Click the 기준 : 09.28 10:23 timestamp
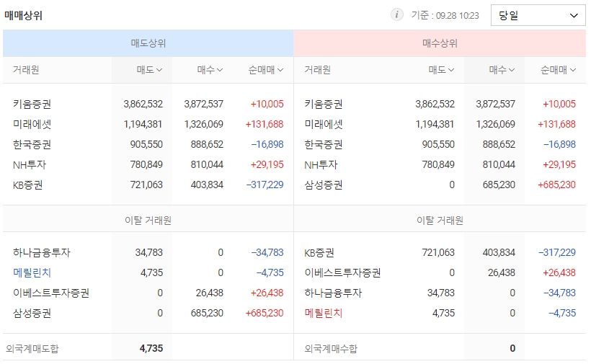Image resolution: width=591 pixels, height=364 pixels. tap(445, 15)
